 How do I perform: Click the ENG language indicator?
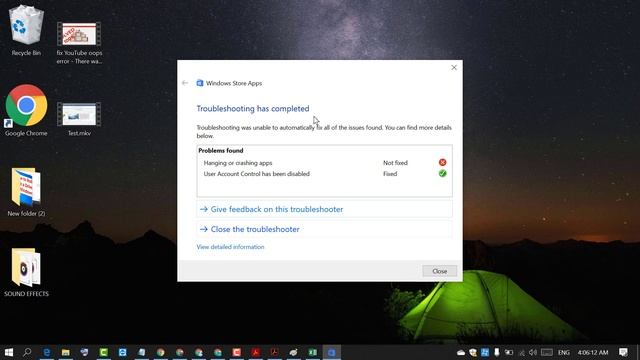[x=564, y=353]
